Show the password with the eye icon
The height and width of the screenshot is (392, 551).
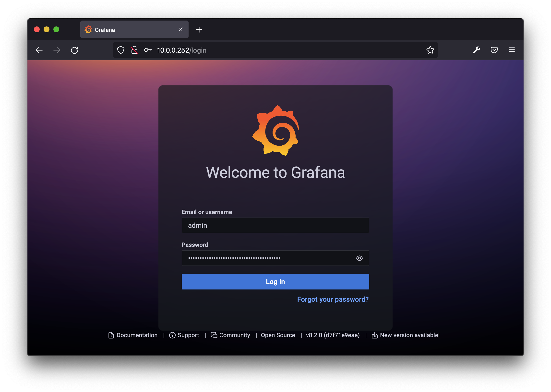[x=359, y=258]
